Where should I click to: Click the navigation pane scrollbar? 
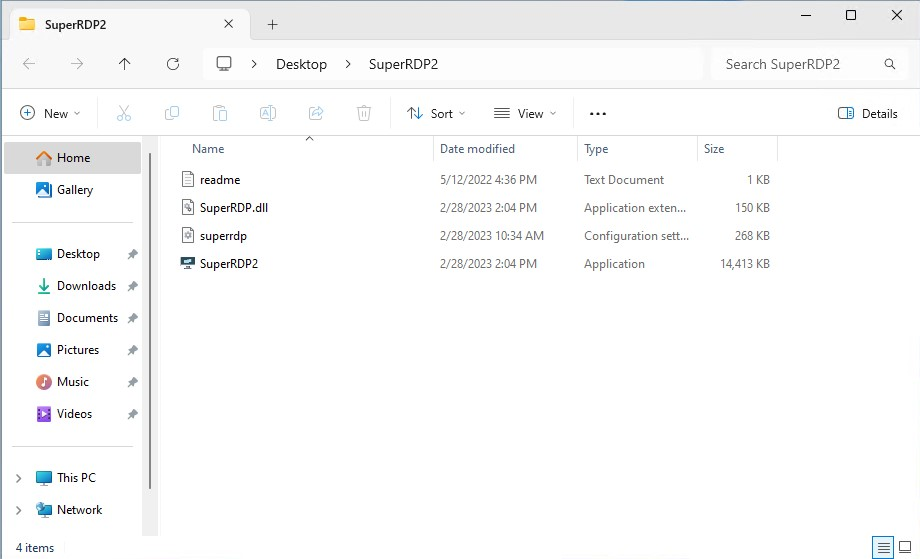[150, 320]
